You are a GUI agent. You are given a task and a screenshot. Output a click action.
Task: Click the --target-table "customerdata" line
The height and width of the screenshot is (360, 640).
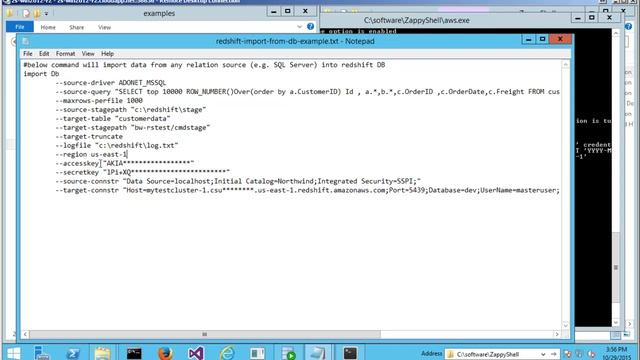(113, 119)
